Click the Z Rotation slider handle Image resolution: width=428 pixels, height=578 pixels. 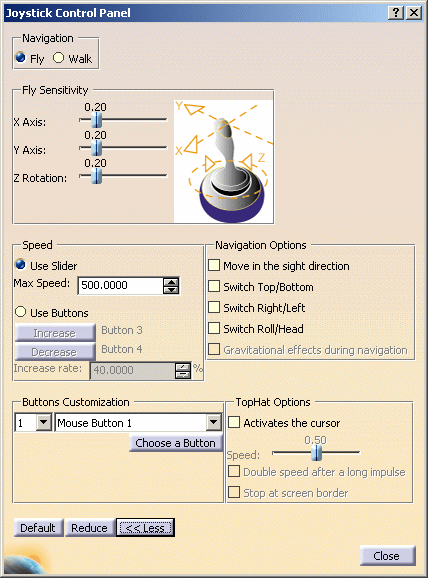point(96,176)
